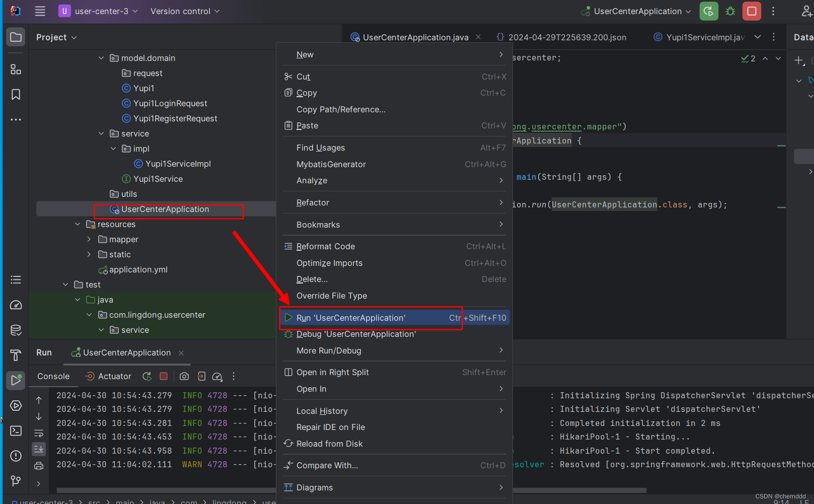Viewport: 814px width, 504px height.
Task: Open the Diagrams submenu
Action: coord(394,487)
